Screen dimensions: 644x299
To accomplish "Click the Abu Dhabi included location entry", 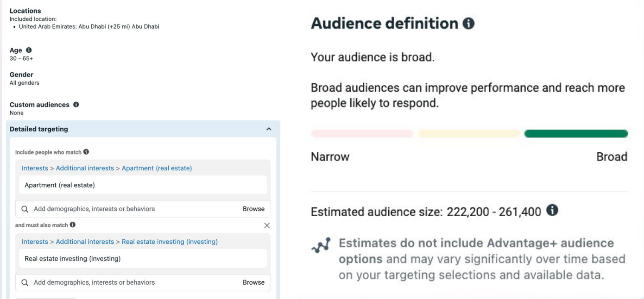I will point(89,27).
